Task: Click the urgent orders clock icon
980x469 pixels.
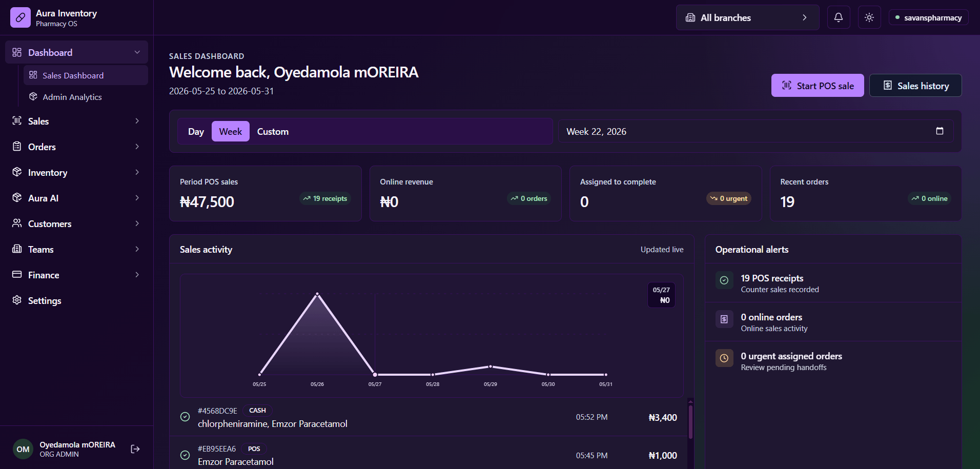Action: pyautogui.click(x=724, y=358)
